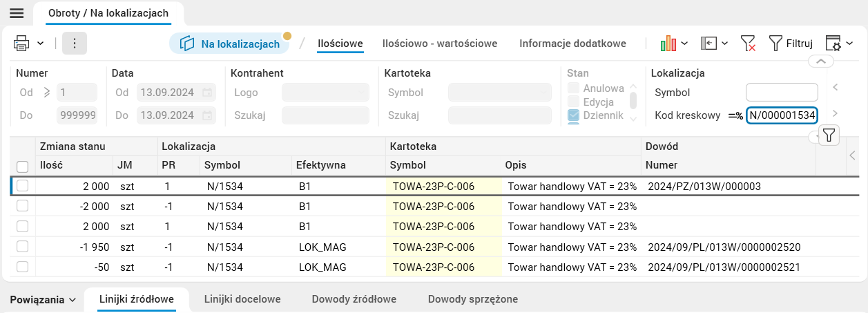Click the funnel icon below Kod kreskowy
868x313 pixels.
[829, 135]
